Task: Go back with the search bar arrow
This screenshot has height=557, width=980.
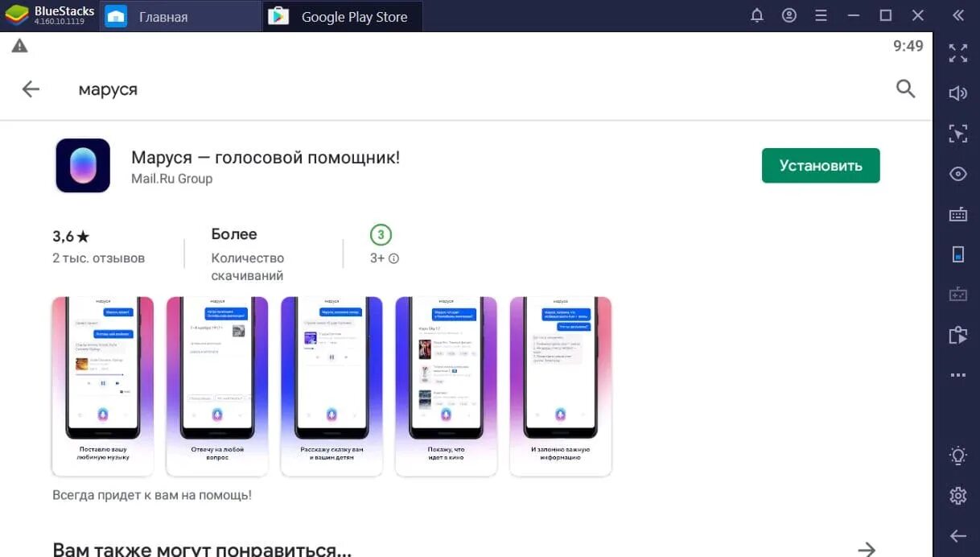Action: point(31,89)
